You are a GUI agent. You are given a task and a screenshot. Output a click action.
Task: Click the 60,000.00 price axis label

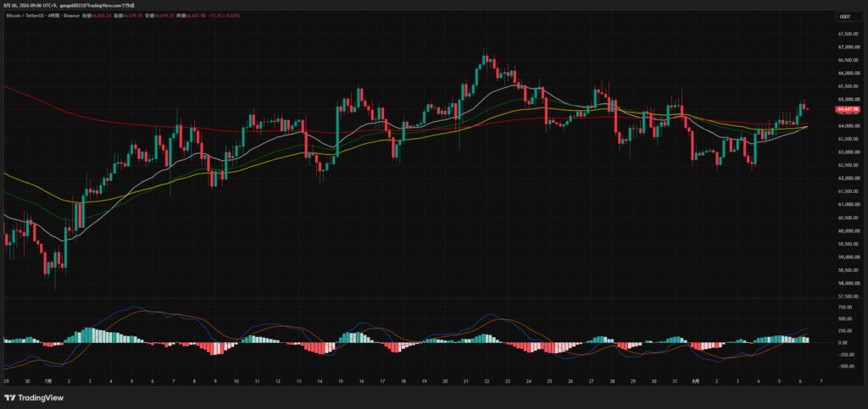849,230
